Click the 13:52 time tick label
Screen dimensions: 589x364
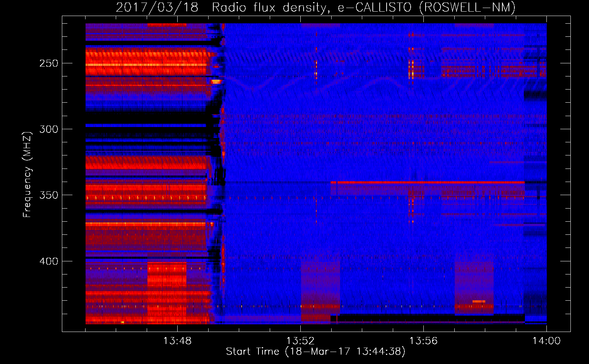coord(300,341)
